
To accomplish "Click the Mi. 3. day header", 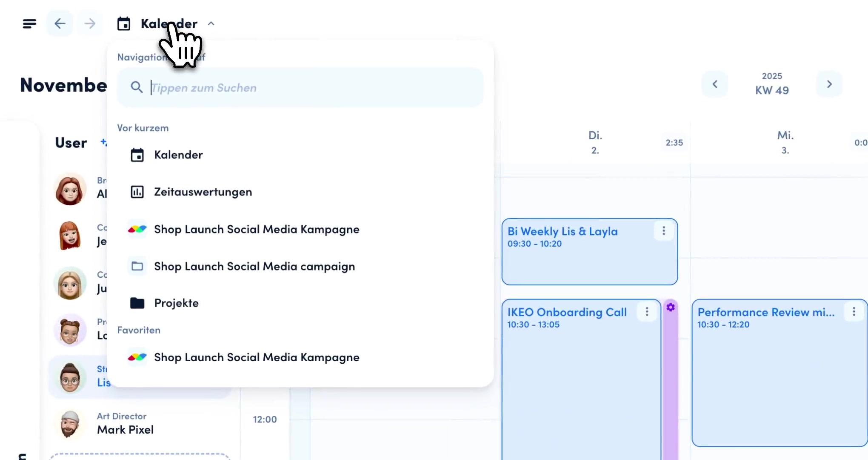I will pos(785,142).
